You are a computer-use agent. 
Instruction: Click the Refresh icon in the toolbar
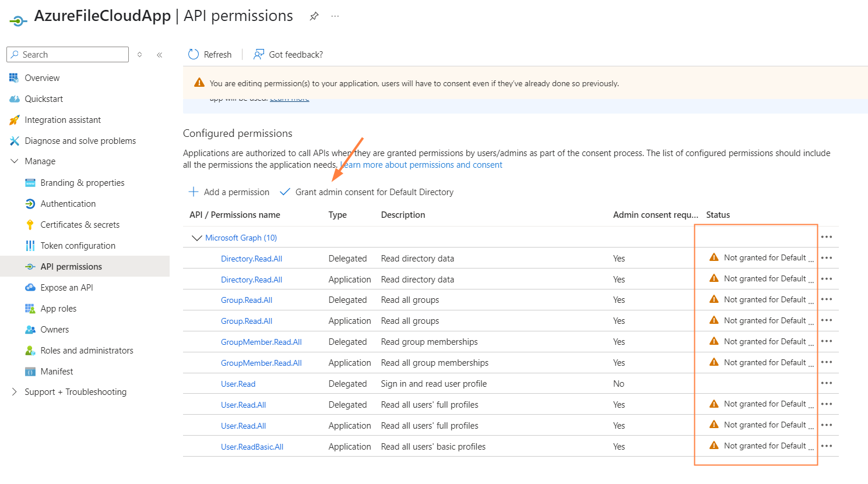pyautogui.click(x=194, y=55)
